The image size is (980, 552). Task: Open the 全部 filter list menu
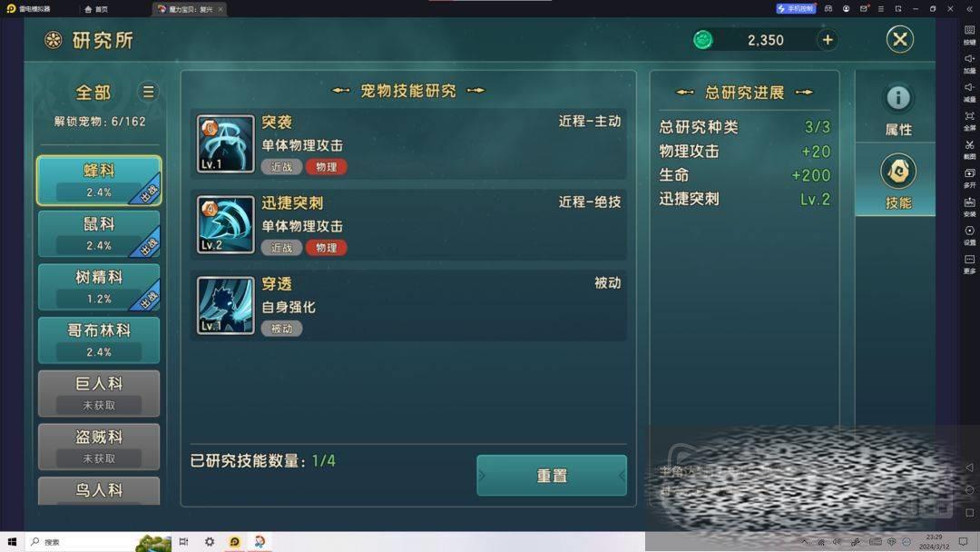pos(148,92)
